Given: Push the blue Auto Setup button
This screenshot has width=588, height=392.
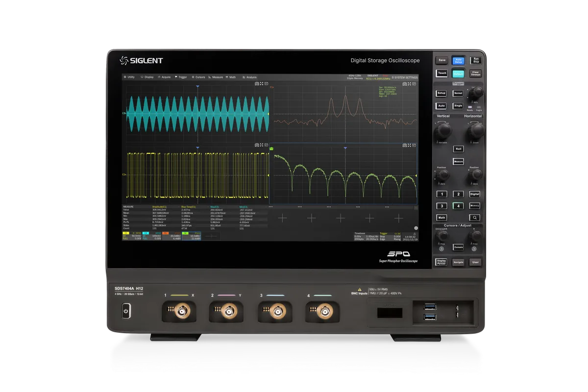Looking at the screenshot, I should [x=458, y=60].
